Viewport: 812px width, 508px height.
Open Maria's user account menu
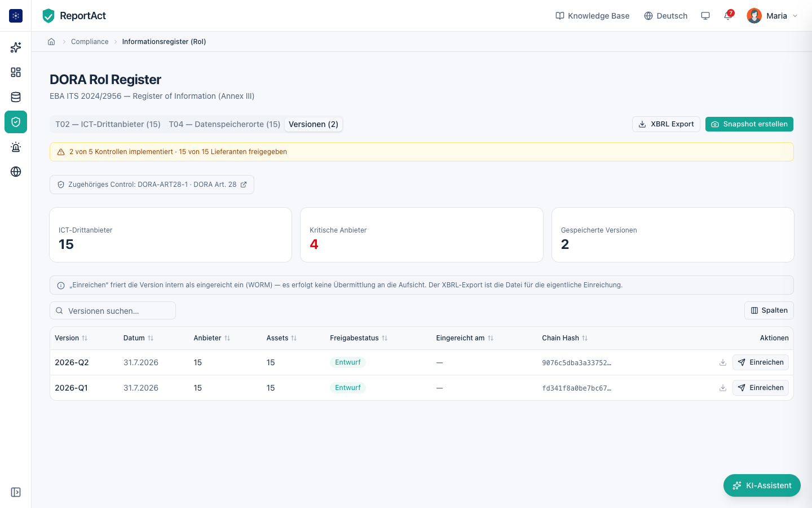click(772, 16)
